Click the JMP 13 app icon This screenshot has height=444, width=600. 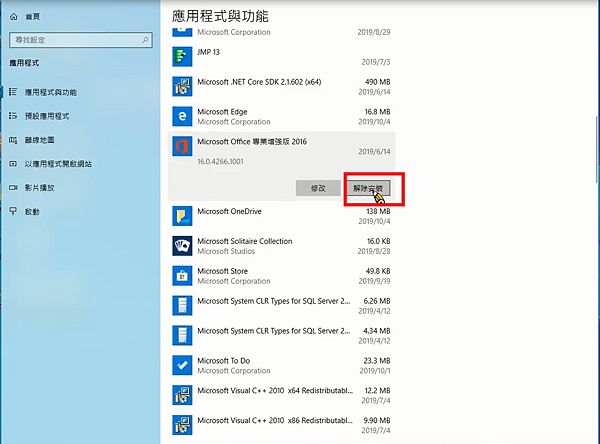pos(183,55)
